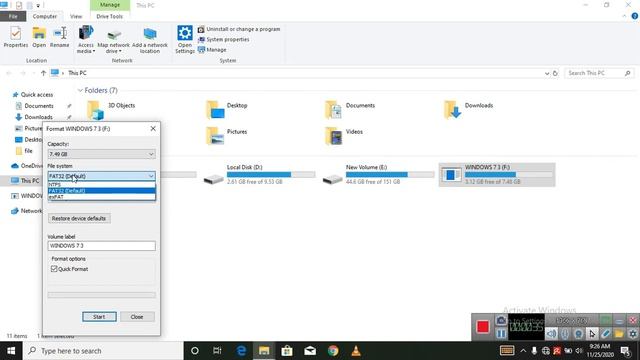Open Microsoft Store from taskbar
Image resolution: width=640 pixels, height=360 pixels.
(x=287, y=351)
